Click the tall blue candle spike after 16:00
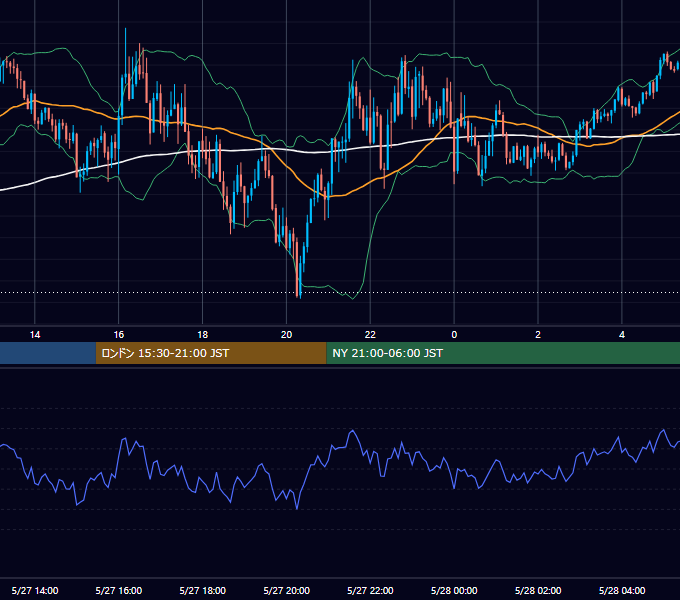 click(125, 56)
